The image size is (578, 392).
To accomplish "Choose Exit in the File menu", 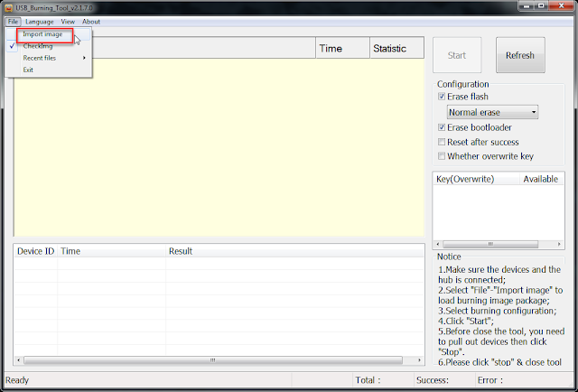I will click(x=29, y=70).
